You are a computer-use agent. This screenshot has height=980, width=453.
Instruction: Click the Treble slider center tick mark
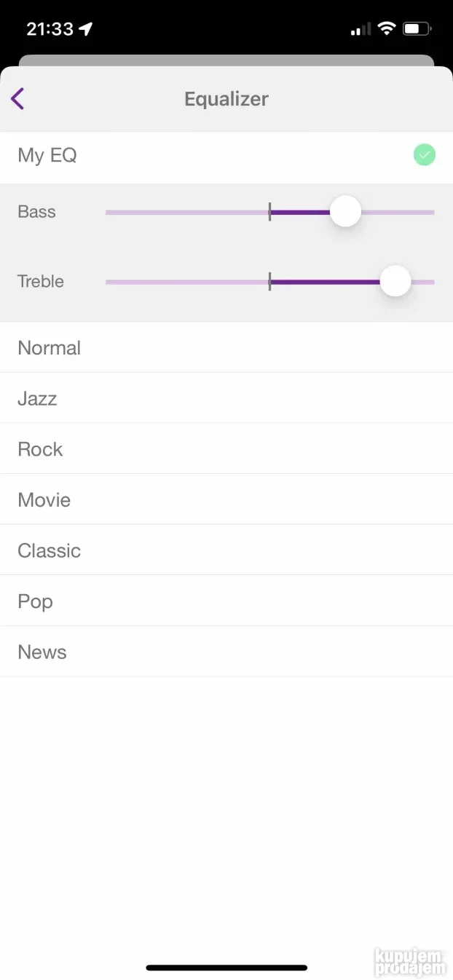tap(269, 282)
